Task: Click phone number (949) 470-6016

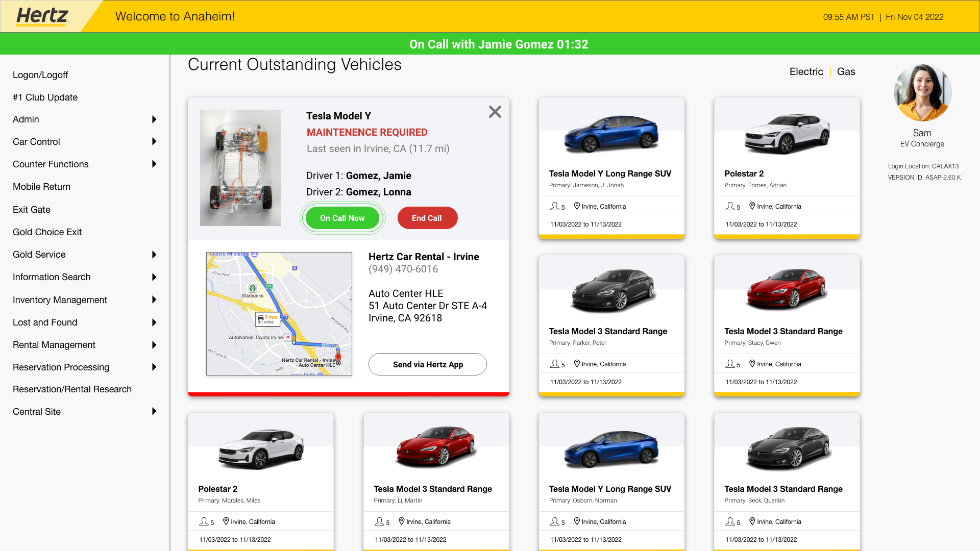Action: [403, 269]
